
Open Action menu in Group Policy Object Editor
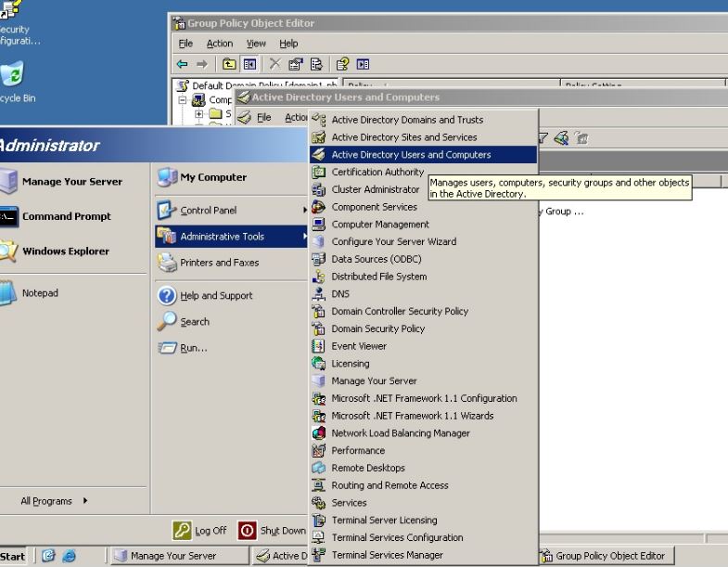[x=220, y=44]
